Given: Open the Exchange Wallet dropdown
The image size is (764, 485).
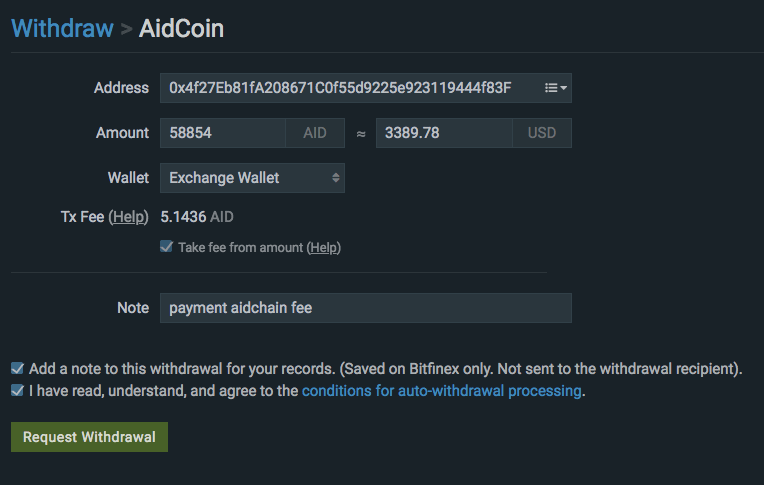Looking at the screenshot, I should 252,178.
